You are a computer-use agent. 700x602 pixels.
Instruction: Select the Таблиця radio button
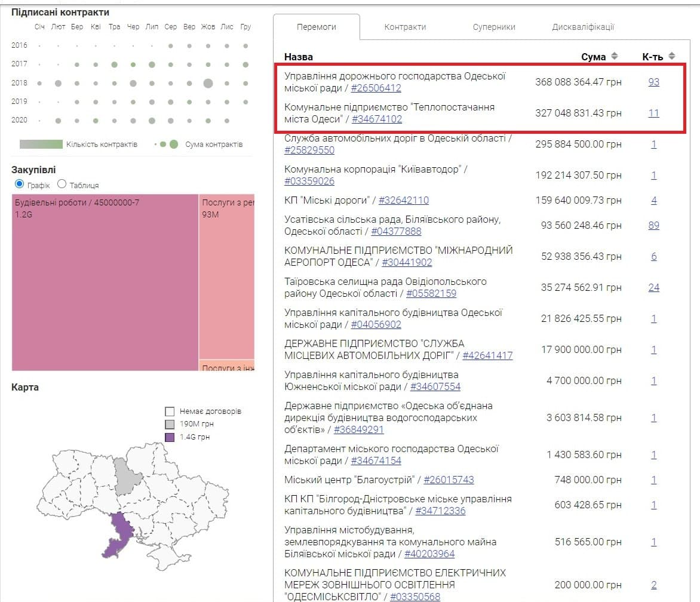pyautogui.click(x=62, y=184)
